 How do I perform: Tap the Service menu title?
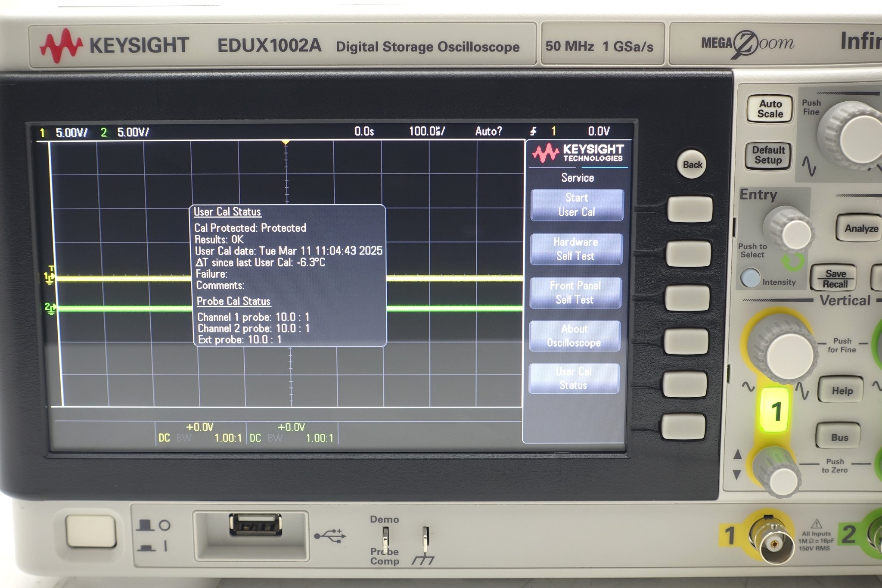coord(577,177)
